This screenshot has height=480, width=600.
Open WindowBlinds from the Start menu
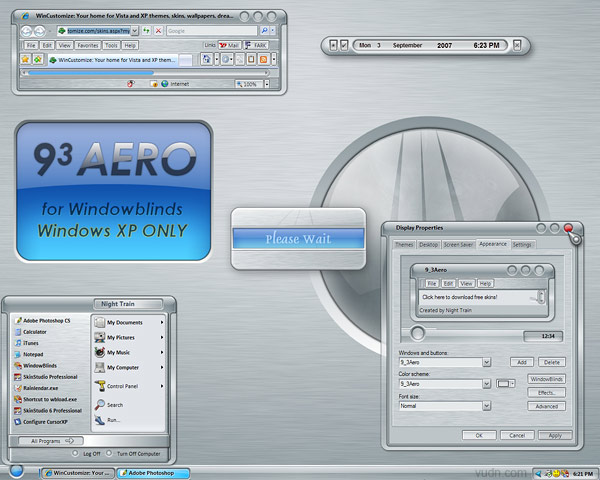pos(36,366)
